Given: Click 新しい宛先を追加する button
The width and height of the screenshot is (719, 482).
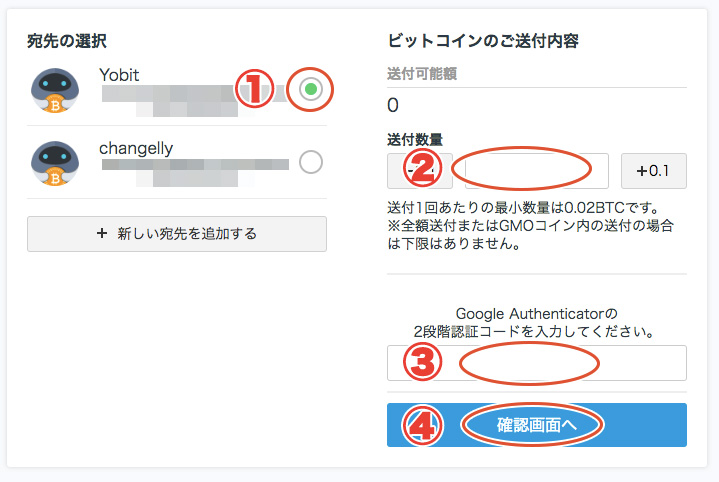Looking at the screenshot, I should (x=177, y=234).
